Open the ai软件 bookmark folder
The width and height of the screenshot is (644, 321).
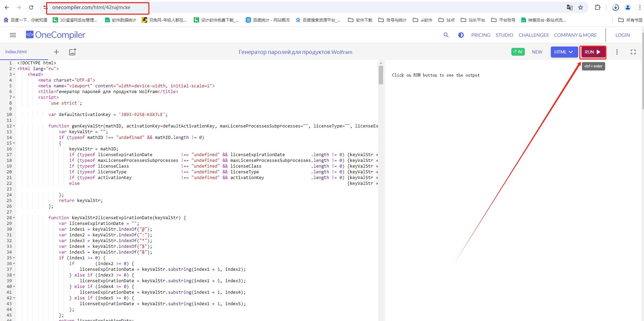(x=423, y=20)
